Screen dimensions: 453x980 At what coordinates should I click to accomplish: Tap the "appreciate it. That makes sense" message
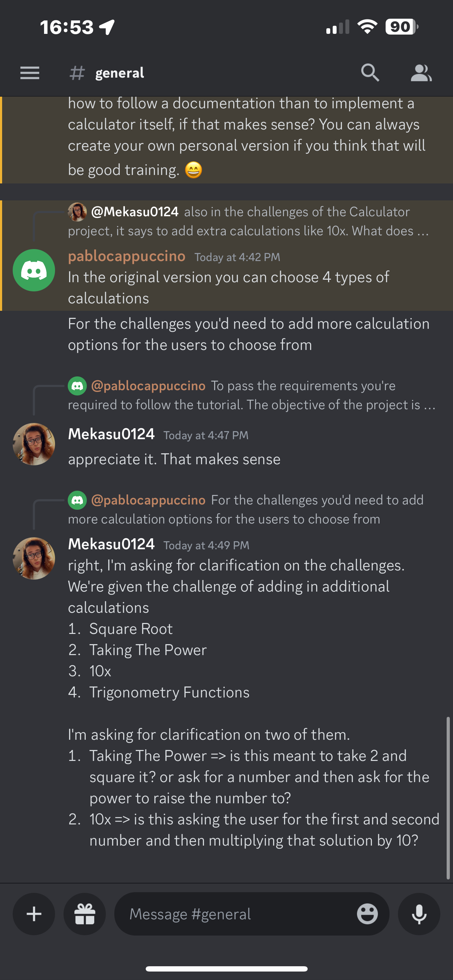click(174, 459)
